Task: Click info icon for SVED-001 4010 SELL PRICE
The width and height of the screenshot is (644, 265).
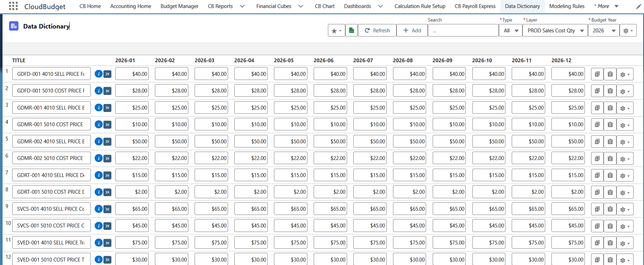Action: tap(99, 243)
